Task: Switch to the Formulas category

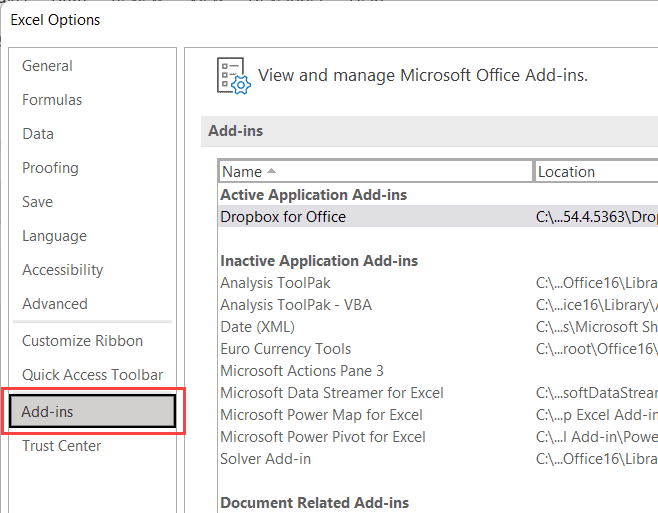Action: pos(52,100)
